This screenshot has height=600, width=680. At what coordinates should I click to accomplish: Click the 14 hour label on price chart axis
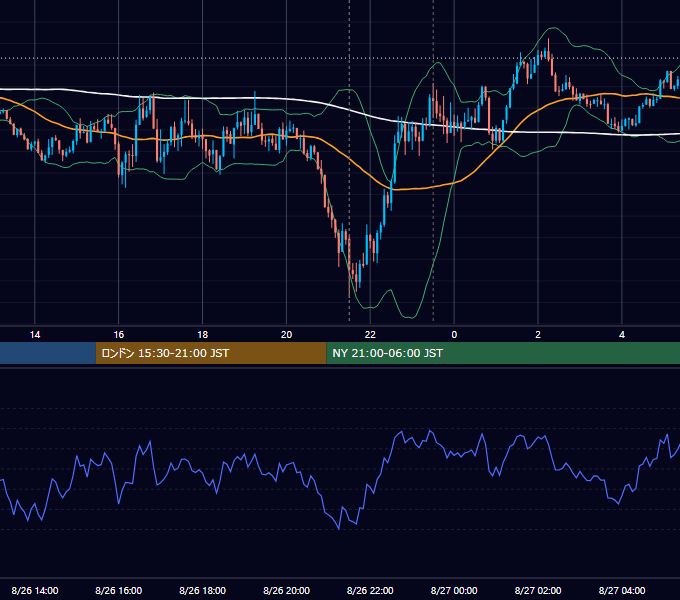(x=35, y=335)
